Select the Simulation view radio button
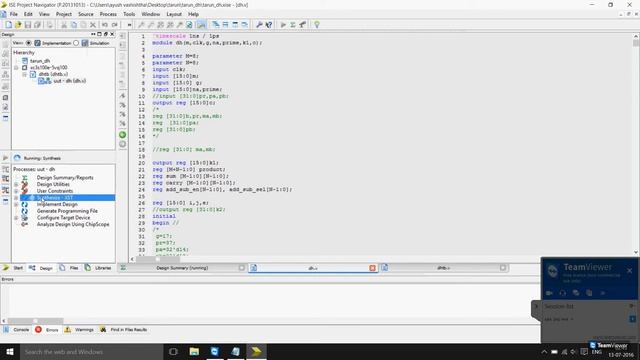This screenshot has height=360, width=640. point(76,43)
